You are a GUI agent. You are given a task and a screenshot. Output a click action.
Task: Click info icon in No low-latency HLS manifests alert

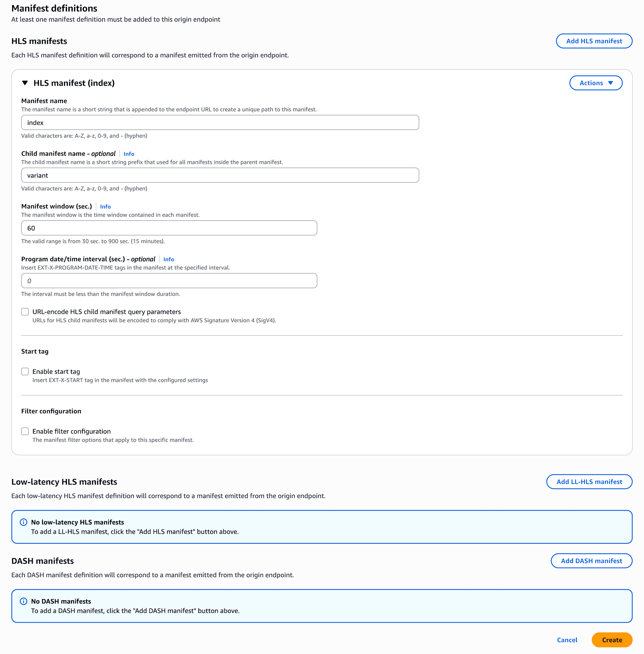coord(24,522)
